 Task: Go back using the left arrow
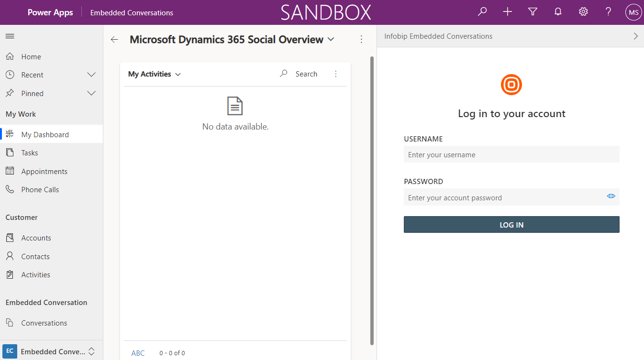click(x=114, y=40)
